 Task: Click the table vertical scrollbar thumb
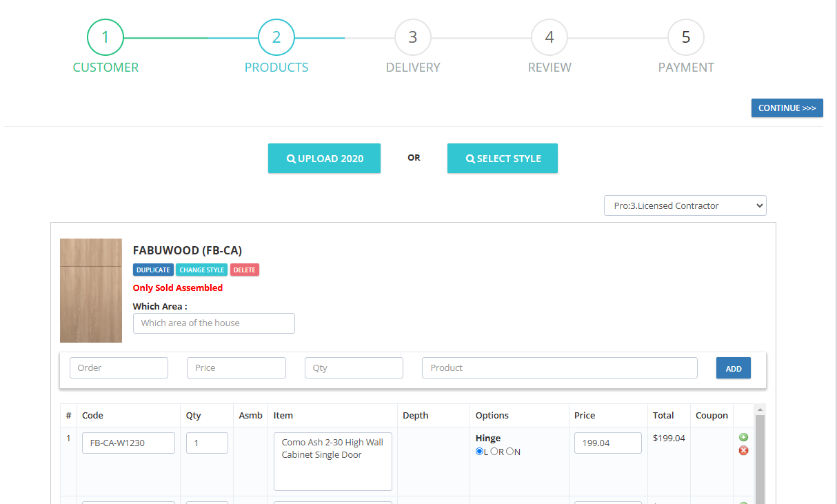click(x=760, y=459)
